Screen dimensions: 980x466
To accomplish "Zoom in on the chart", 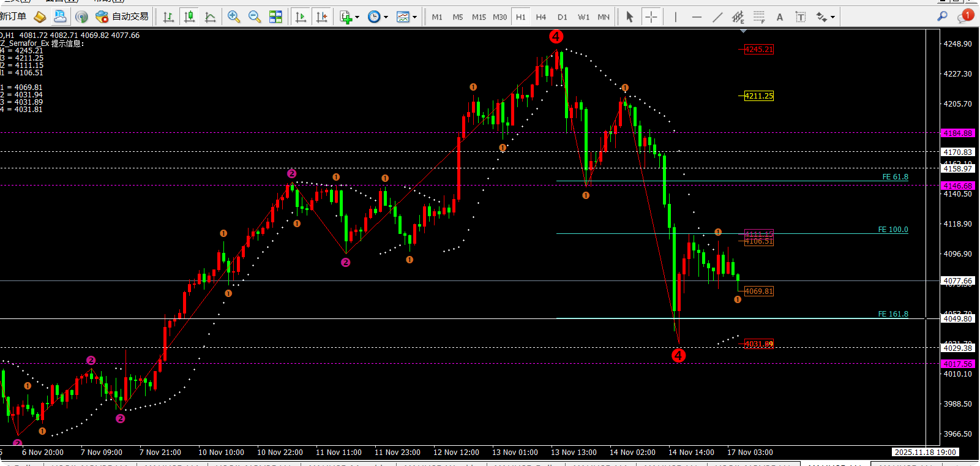I will pyautogui.click(x=234, y=17).
